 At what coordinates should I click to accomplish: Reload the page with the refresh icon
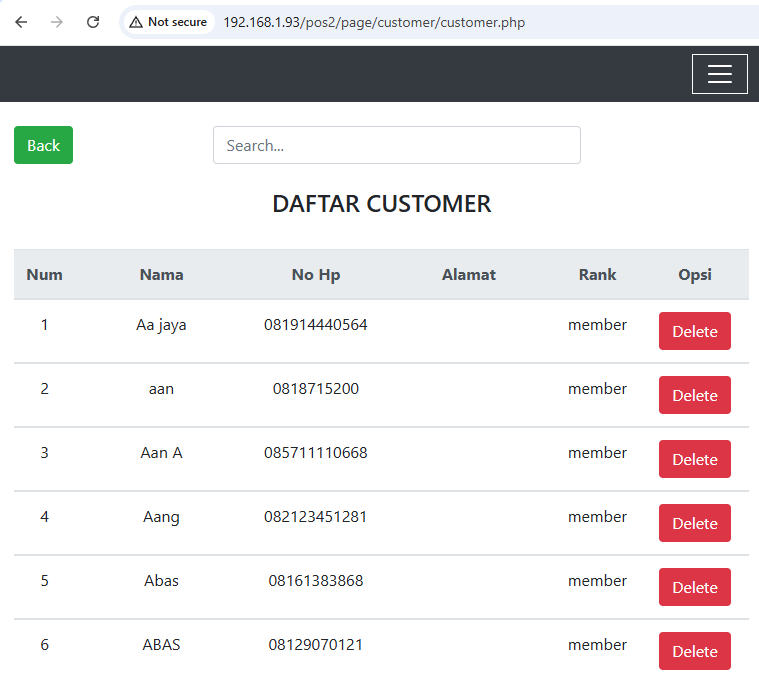(x=93, y=22)
